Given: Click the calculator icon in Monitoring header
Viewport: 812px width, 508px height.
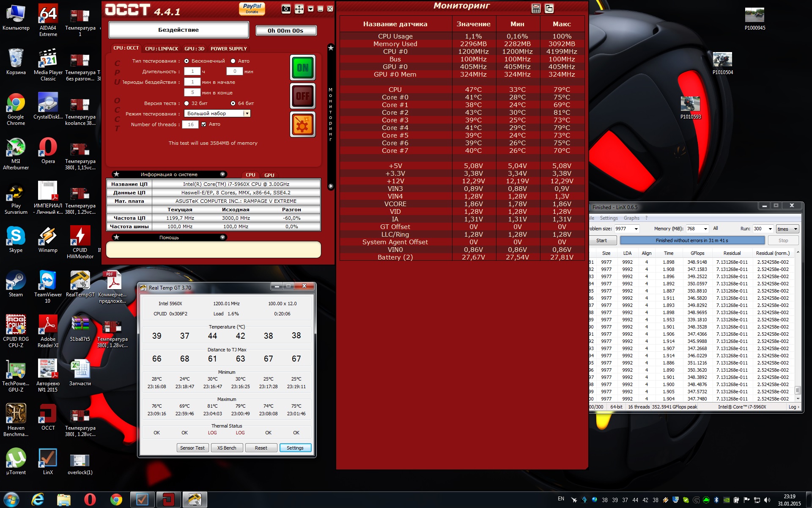Looking at the screenshot, I should [x=536, y=8].
